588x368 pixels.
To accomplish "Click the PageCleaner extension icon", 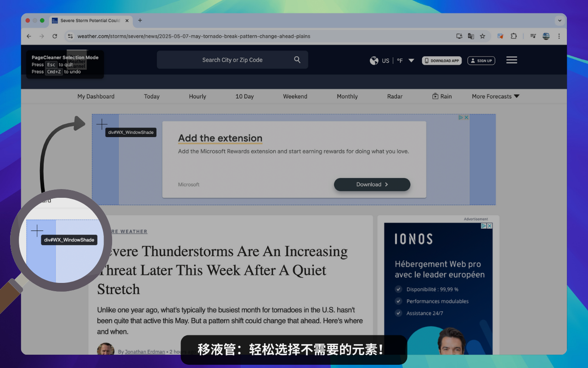I will [x=500, y=36].
